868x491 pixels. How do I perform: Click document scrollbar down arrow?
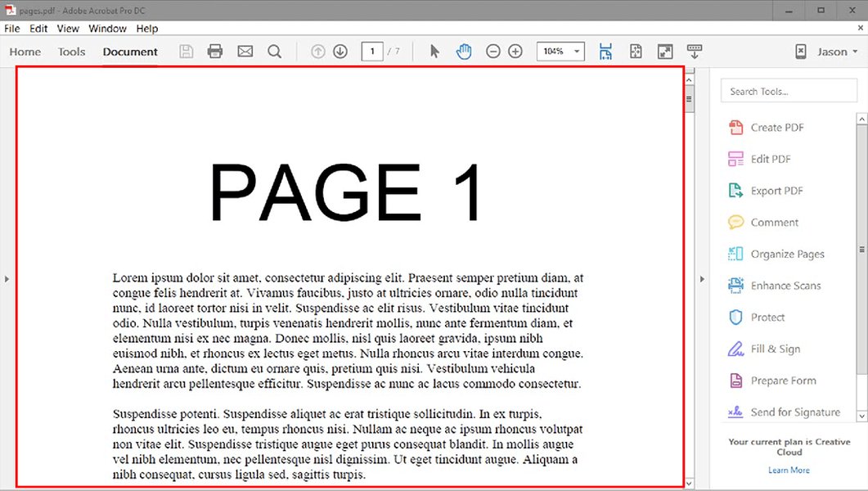click(x=689, y=484)
